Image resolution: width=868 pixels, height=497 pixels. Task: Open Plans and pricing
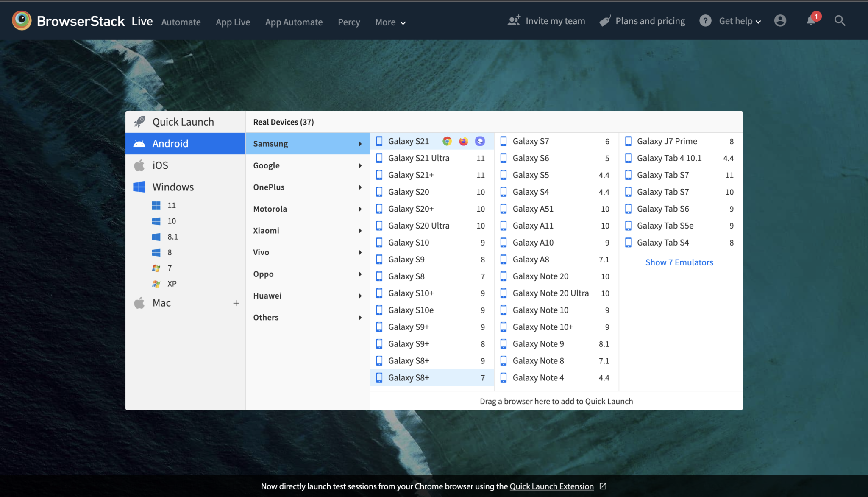click(x=642, y=21)
